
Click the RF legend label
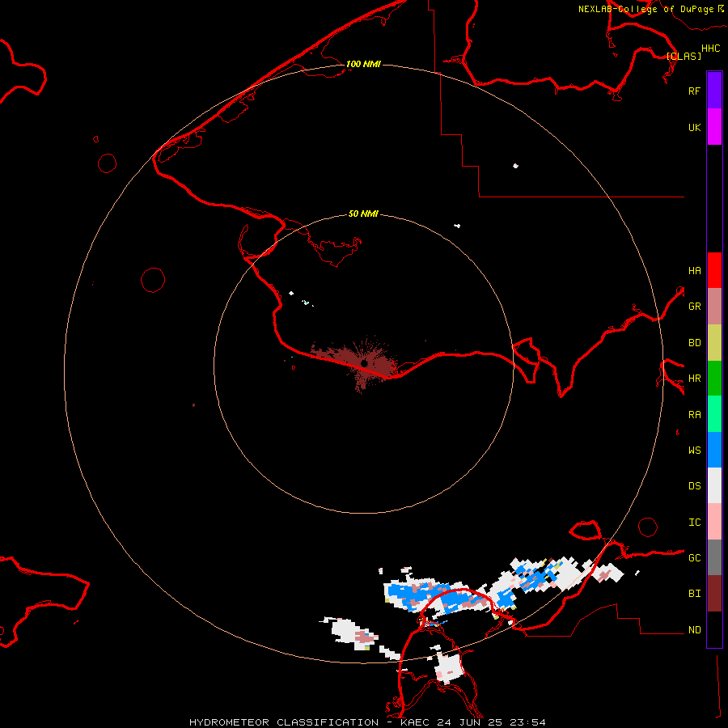(x=694, y=91)
